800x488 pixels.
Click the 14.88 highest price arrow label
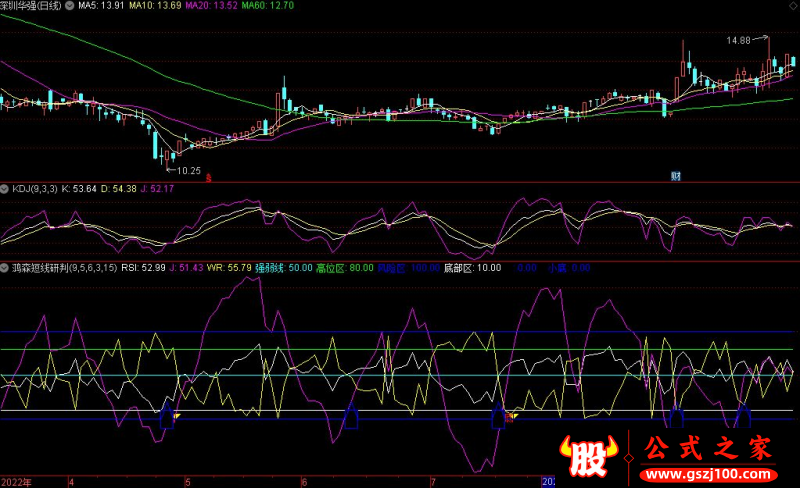pyautogui.click(x=745, y=40)
